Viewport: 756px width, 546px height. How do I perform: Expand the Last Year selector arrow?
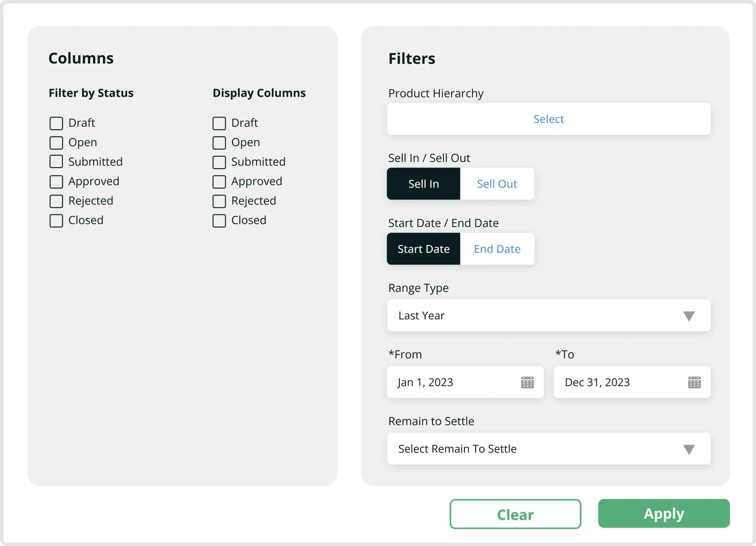[x=689, y=315]
